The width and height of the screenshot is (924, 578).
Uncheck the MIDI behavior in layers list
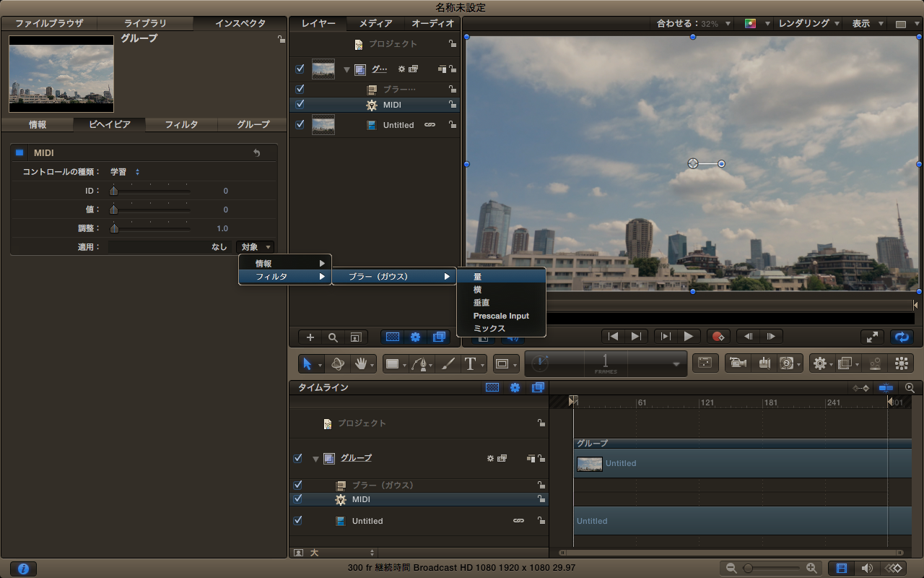click(300, 105)
